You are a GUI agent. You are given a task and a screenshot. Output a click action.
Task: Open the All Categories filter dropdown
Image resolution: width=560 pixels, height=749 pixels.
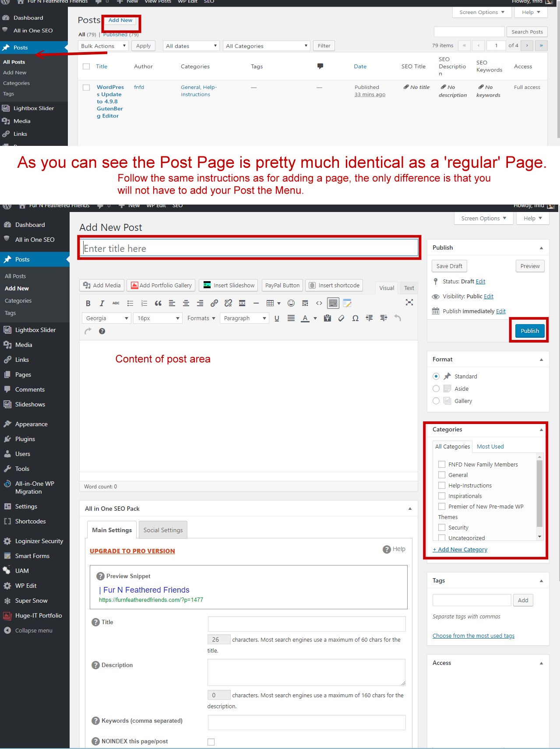click(x=267, y=46)
